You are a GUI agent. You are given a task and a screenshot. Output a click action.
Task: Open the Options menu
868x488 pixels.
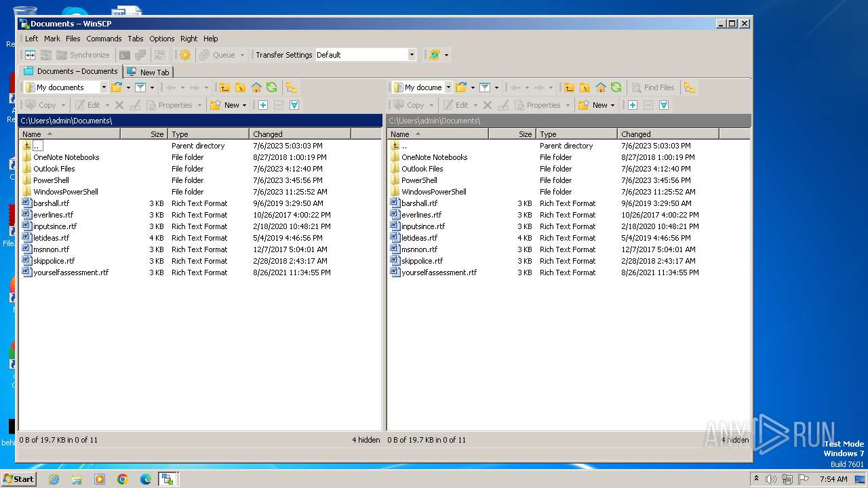[x=162, y=39]
